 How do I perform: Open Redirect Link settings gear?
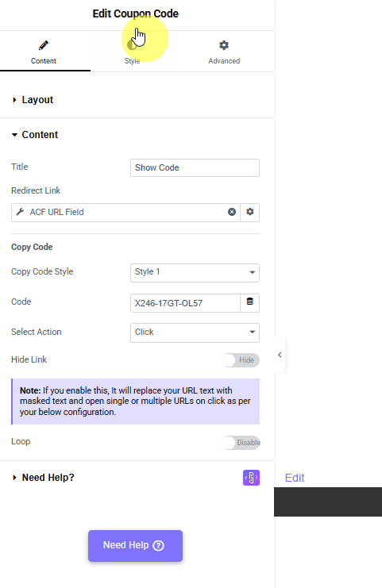click(250, 212)
